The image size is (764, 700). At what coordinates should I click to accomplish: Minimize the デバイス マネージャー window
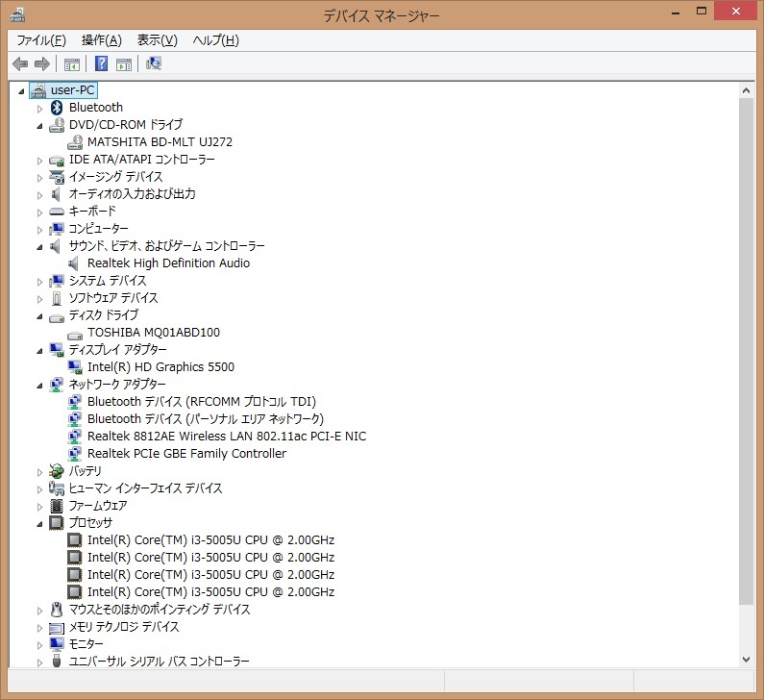coord(676,12)
